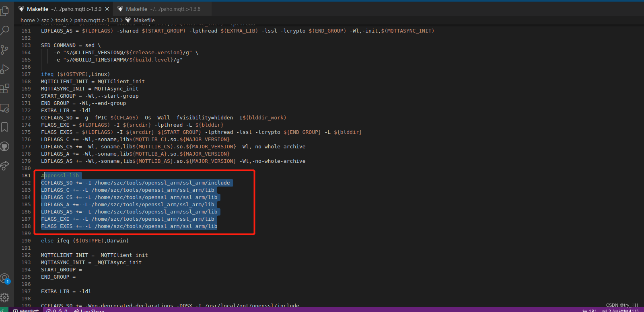
Task: Click 'ifeq ($(OSTYPE),Linux)' on line 167
Action: pos(75,74)
